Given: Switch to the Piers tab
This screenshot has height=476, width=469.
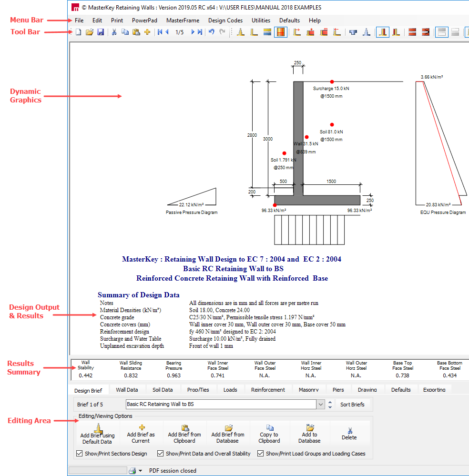Looking at the screenshot, I should pyautogui.click(x=338, y=390).
